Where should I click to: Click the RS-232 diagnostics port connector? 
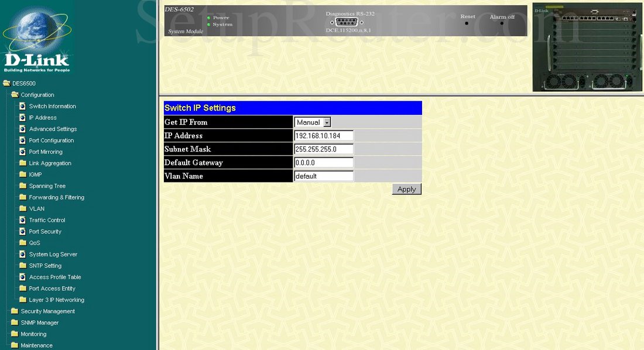[x=350, y=22]
